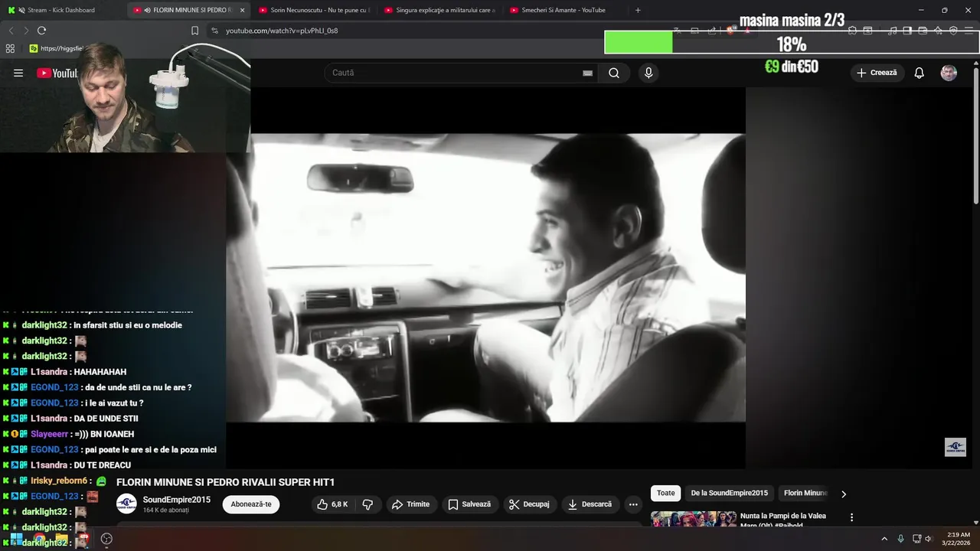Select the Florin Minune filter chip
Viewport: 980px width, 551px height.
[x=805, y=494]
